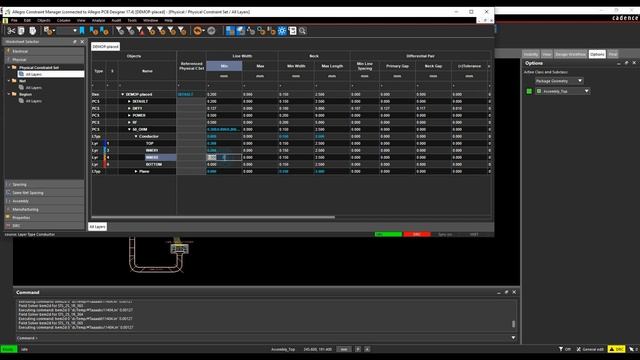Image resolution: width=640 pixels, height=360 pixels.
Task: Select the BOTTOM layer row name
Action: point(154,164)
